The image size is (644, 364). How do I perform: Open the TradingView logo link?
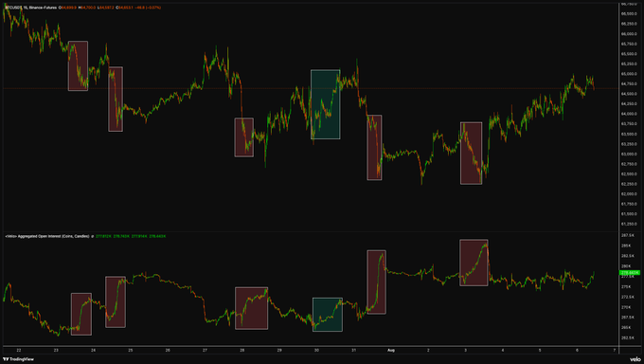19,359
